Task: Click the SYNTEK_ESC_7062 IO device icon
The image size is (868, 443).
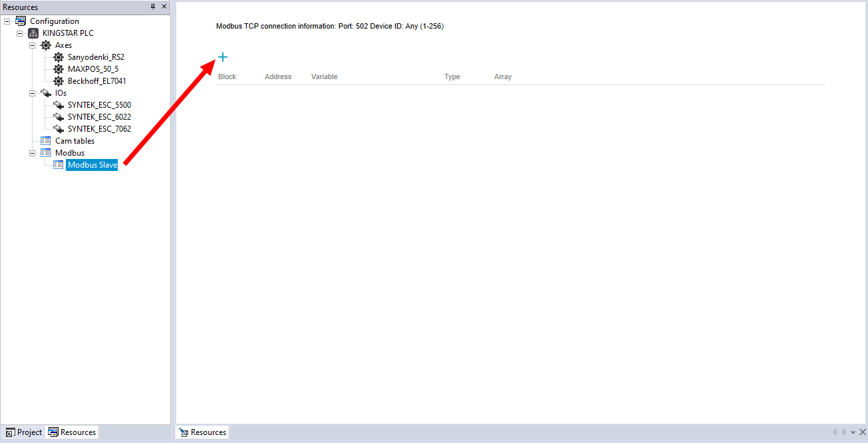Action: [x=59, y=129]
